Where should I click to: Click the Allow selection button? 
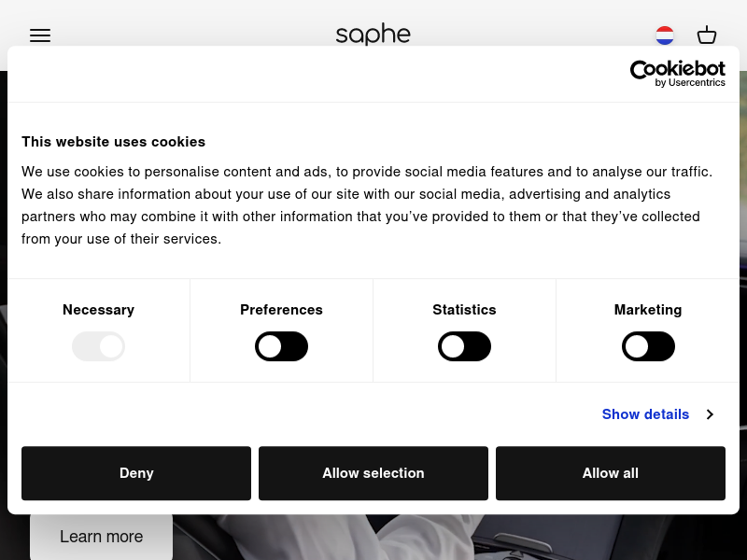click(x=373, y=473)
